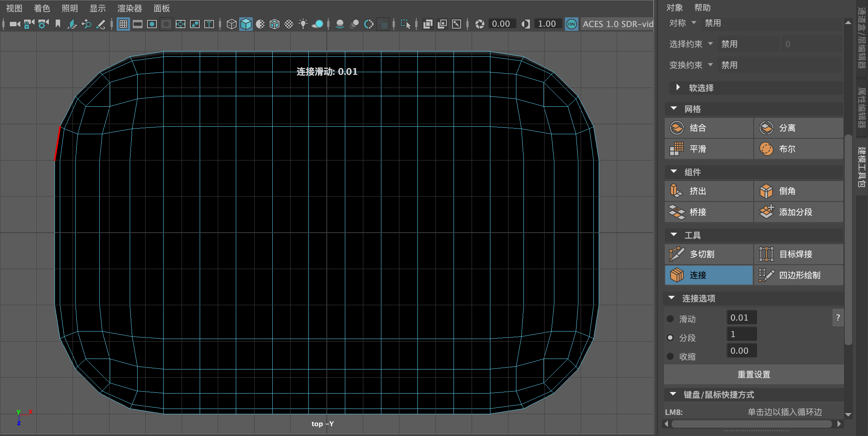Click the use all lights bulb icon

pos(303,24)
